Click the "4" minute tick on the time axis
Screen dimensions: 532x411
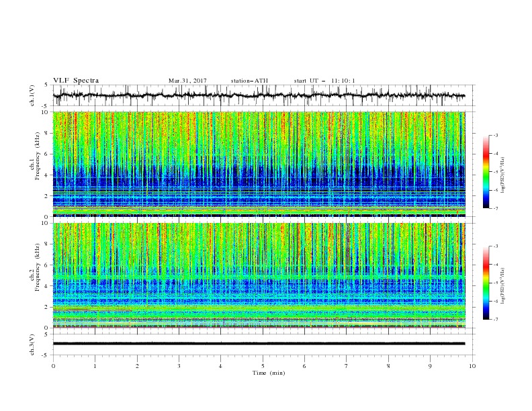tap(220, 366)
